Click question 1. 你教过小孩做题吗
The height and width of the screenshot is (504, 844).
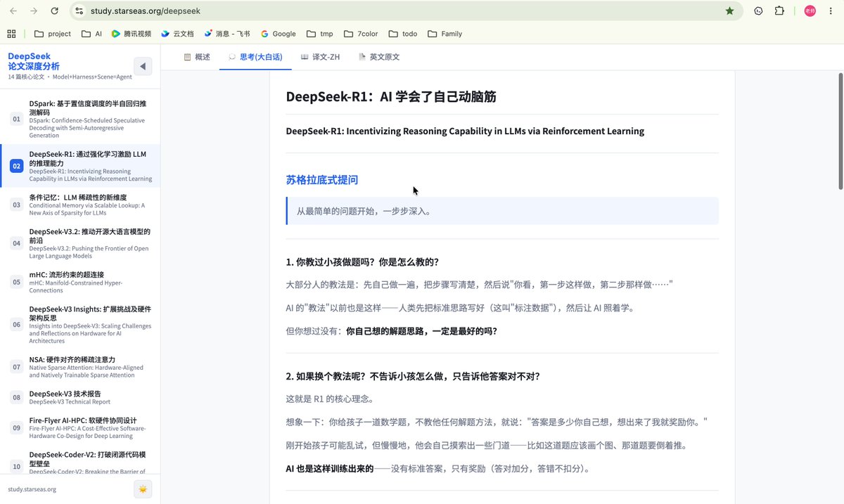coord(362,262)
